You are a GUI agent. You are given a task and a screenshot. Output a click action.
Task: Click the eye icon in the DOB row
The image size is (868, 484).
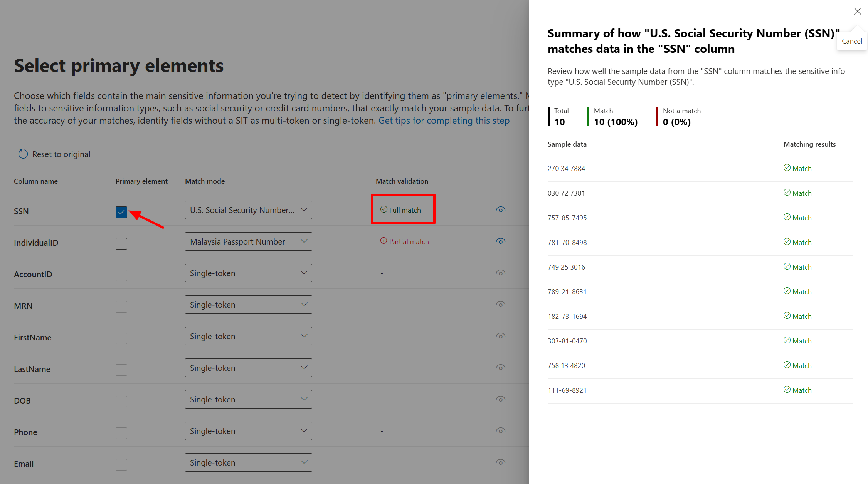coord(500,399)
